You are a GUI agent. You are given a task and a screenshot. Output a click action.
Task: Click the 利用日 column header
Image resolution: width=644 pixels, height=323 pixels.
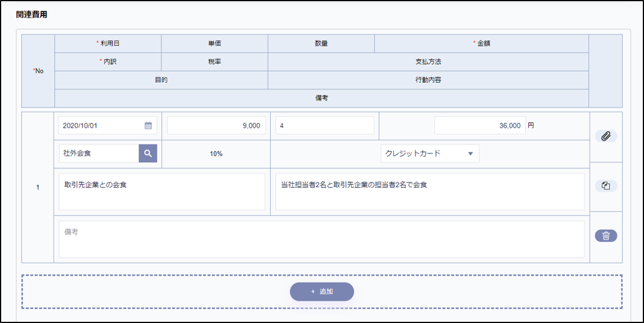point(108,43)
